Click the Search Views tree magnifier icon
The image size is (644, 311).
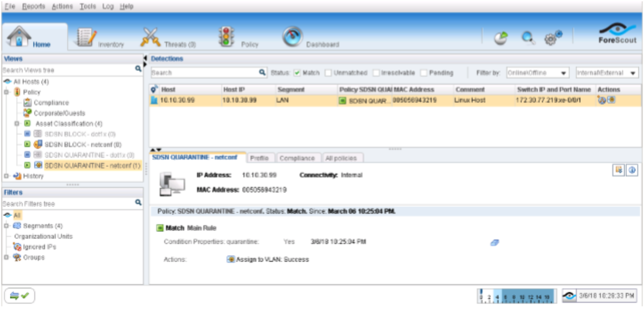(x=138, y=69)
